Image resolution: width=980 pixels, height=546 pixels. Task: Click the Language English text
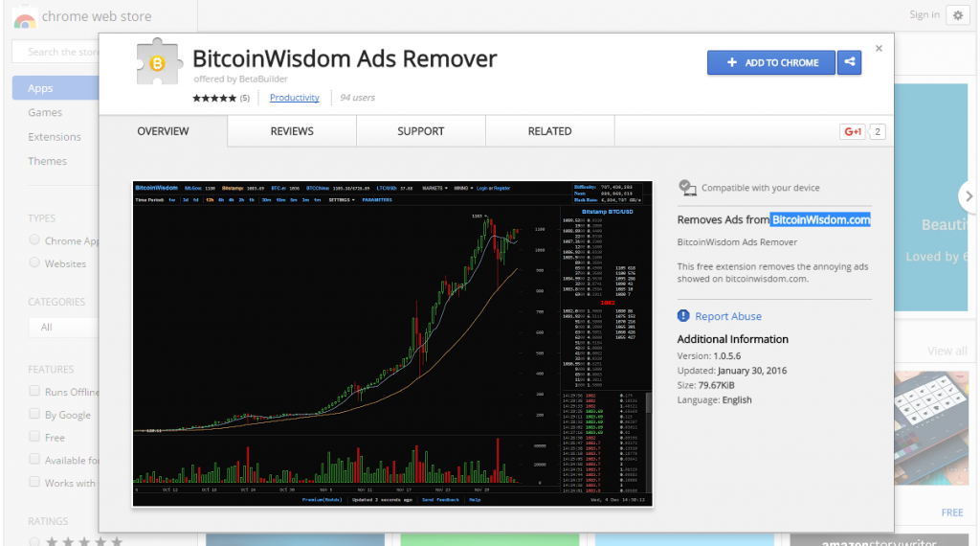coord(714,400)
